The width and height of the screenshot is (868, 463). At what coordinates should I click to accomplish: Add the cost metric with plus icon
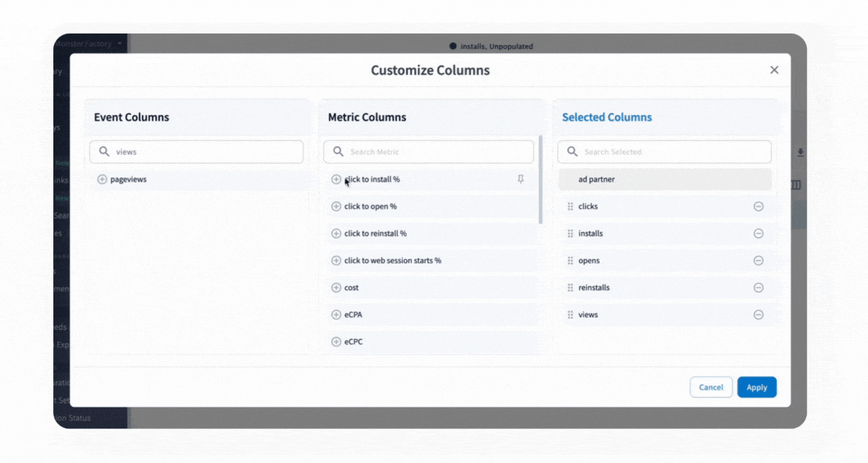(336, 288)
